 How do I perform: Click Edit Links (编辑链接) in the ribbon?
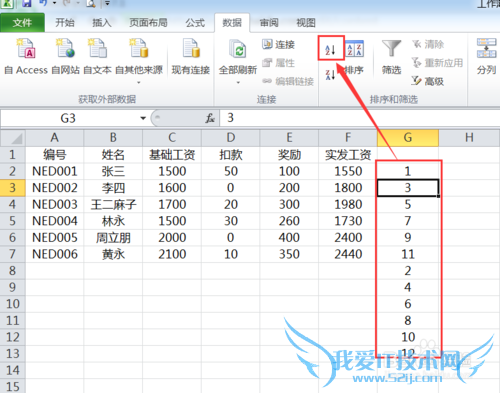pos(288,81)
